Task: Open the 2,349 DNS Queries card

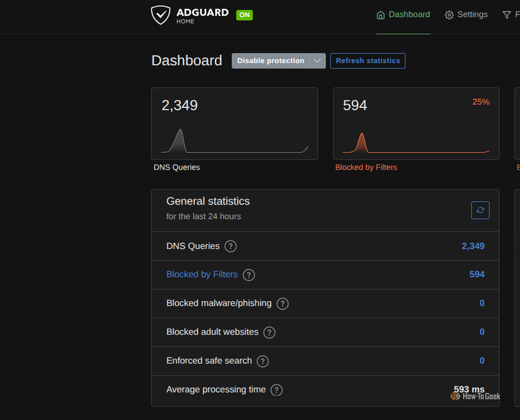Action: tap(234, 124)
